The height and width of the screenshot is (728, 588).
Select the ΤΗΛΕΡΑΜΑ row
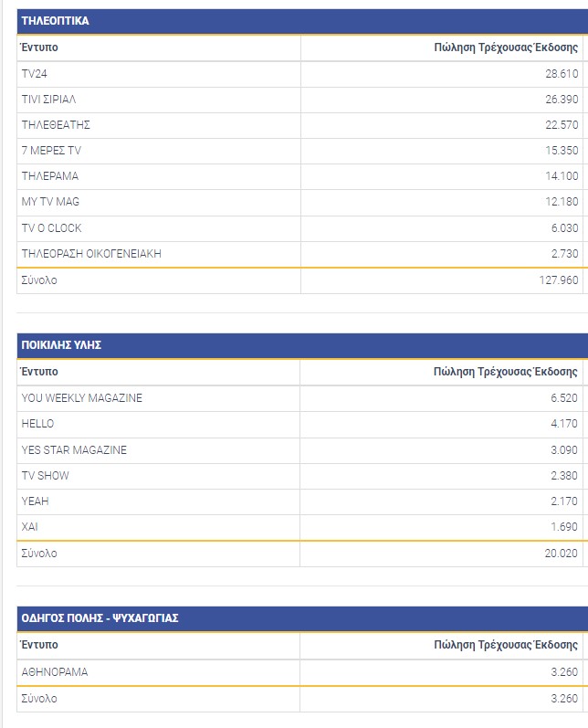pyautogui.click(x=49, y=176)
